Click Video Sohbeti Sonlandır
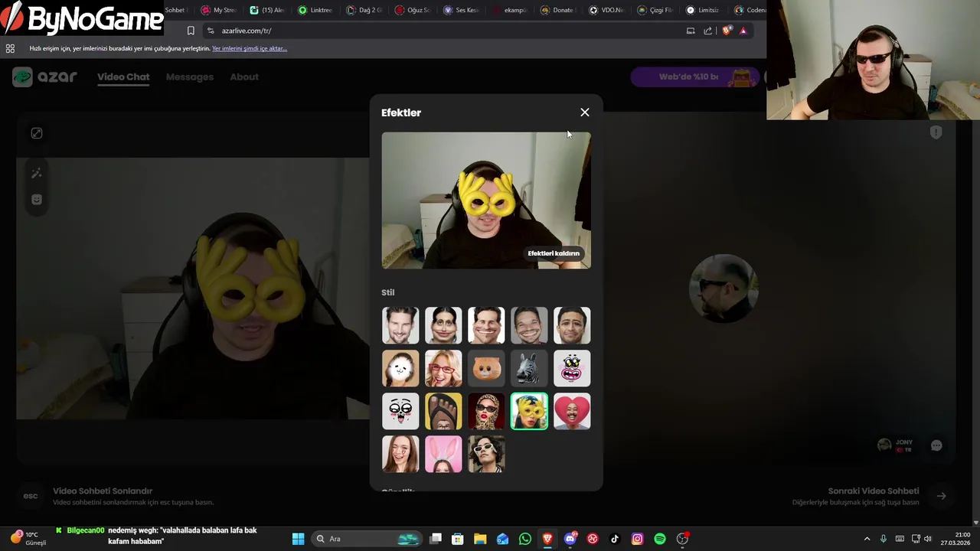The image size is (980, 551). coord(103,491)
